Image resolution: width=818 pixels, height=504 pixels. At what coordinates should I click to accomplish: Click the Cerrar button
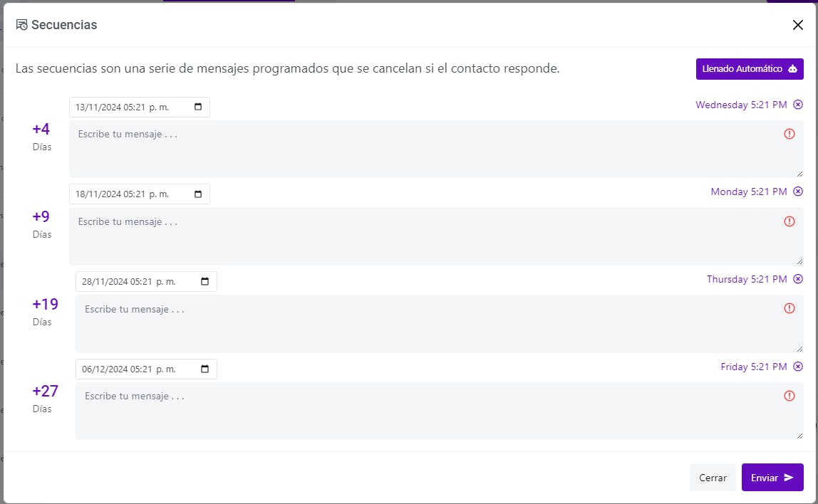(713, 478)
